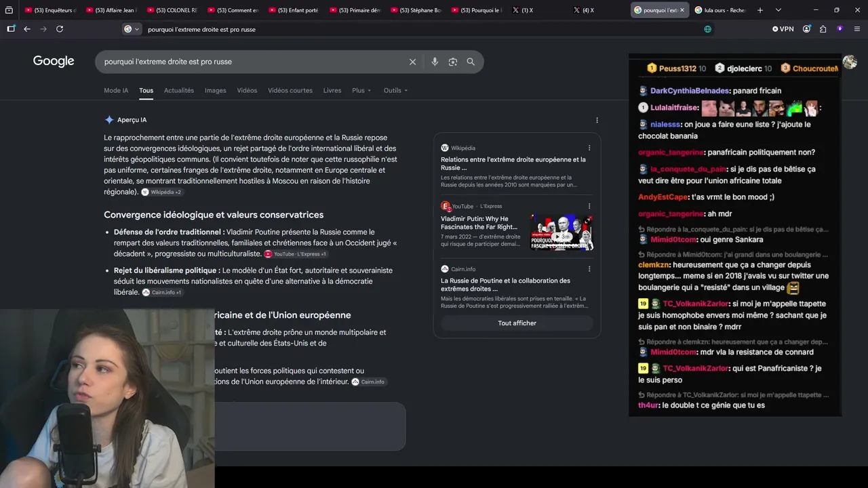Submit search with magnifier icon

point(471,62)
